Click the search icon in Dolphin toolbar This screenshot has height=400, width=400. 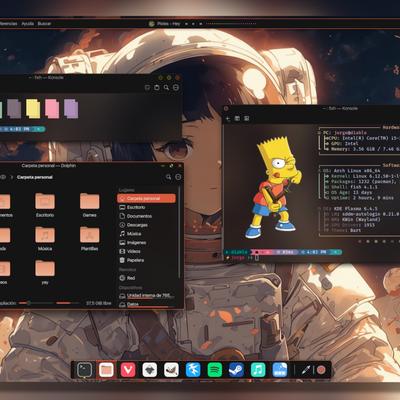(x=168, y=177)
